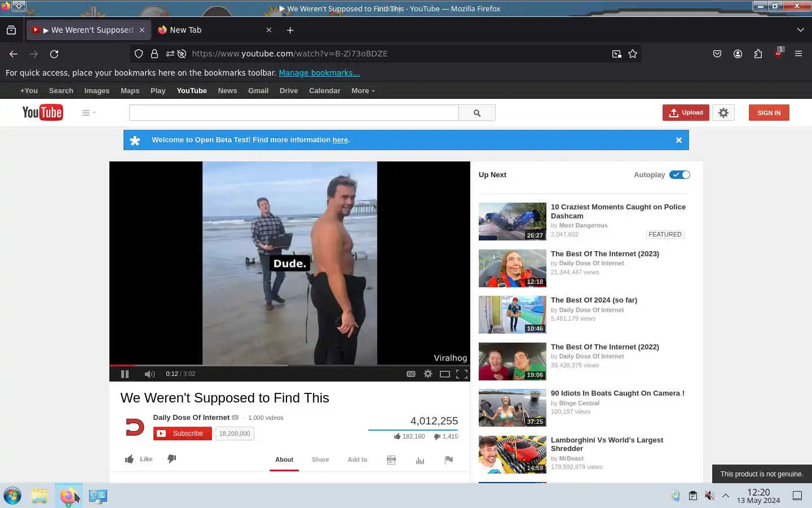This screenshot has height=508, width=812.
Task: Subscribe to Daily Dose Of Internet
Action: pyautogui.click(x=182, y=433)
